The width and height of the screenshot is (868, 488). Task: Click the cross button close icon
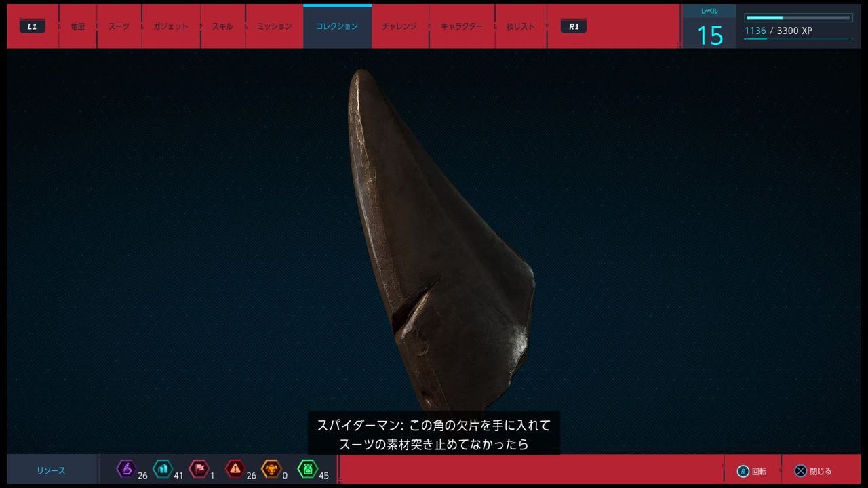tap(801, 471)
